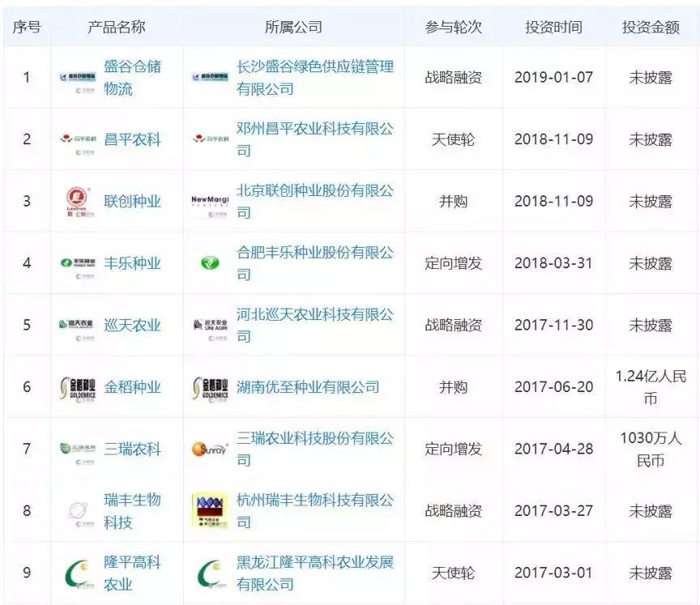Select the date 2017-03-01 cell
Screen dimensions: 700x605
[x=553, y=573]
